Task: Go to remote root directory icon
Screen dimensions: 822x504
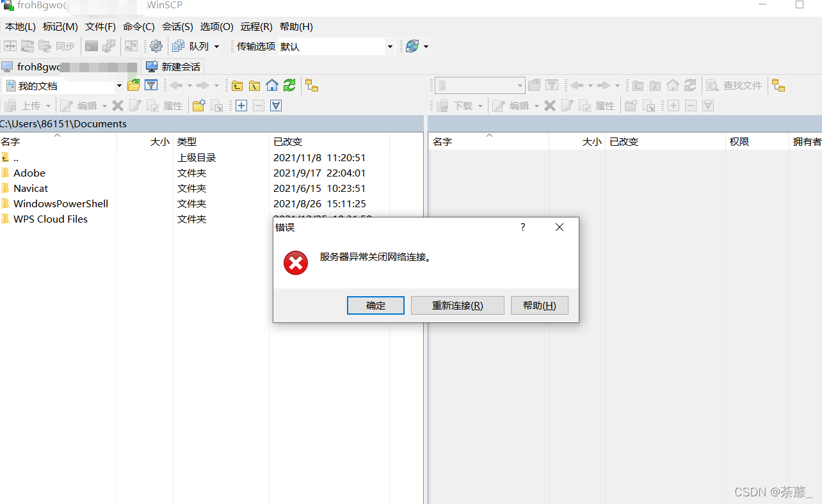Action: pos(656,85)
